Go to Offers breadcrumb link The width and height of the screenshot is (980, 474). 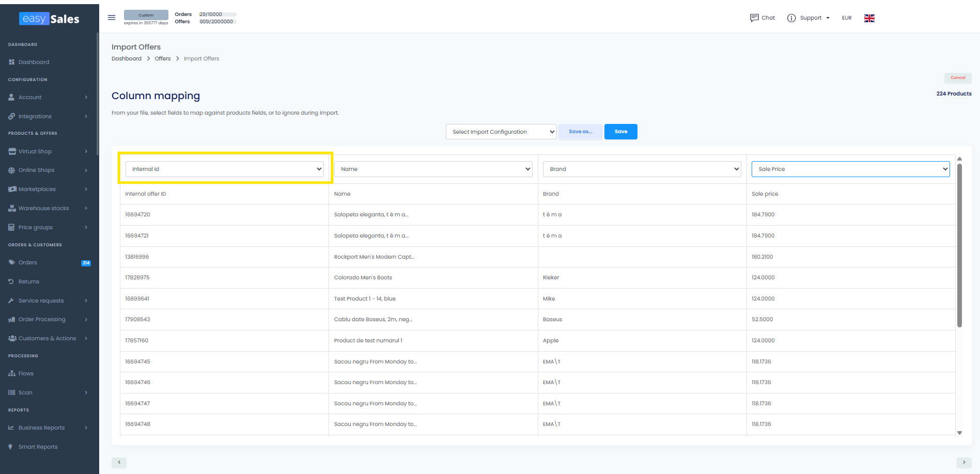pyautogui.click(x=163, y=58)
